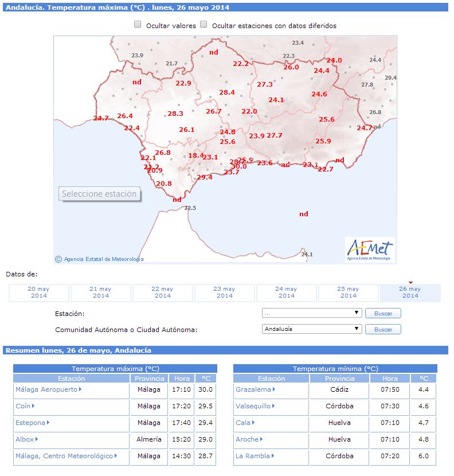The width and height of the screenshot is (454, 476).
Task: Click the Agencia Estatal de Meteorología copyright text
Action: [x=99, y=259]
